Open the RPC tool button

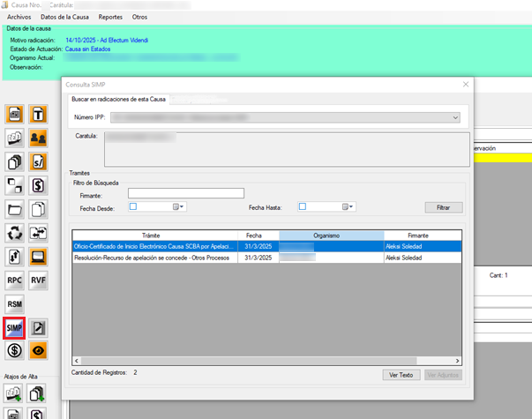(15, 281)
